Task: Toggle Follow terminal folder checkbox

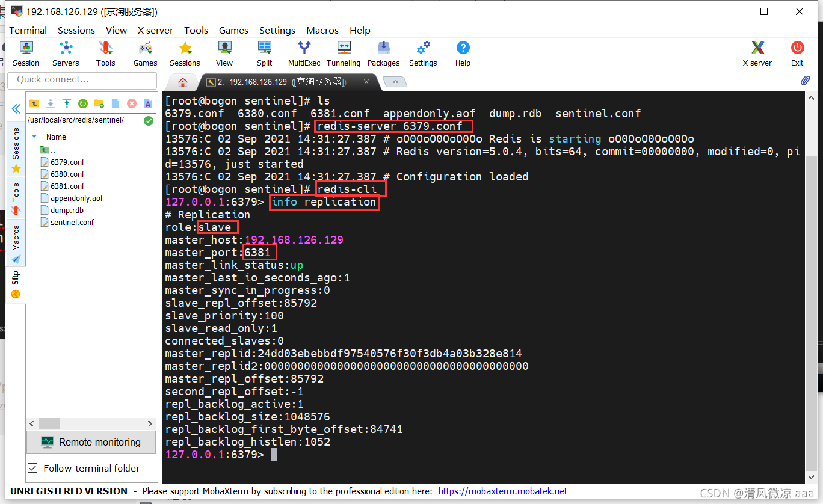Action: pos(33,468)
